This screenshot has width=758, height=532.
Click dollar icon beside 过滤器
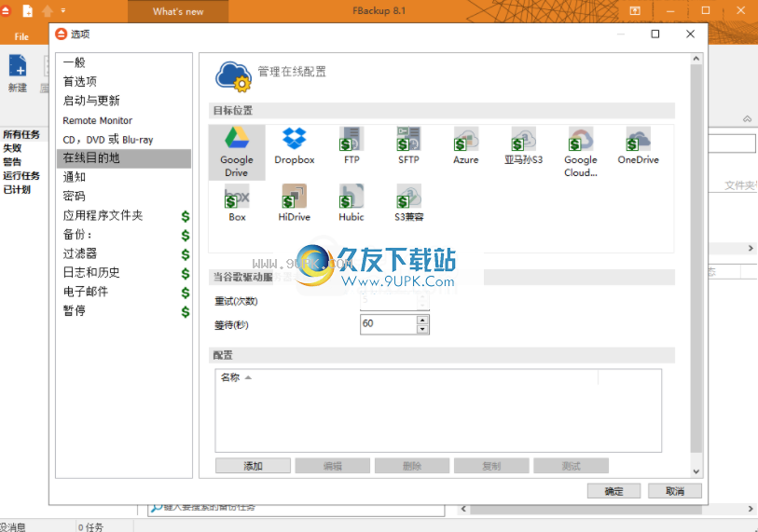pyautogui.click(x=186, y=254)
